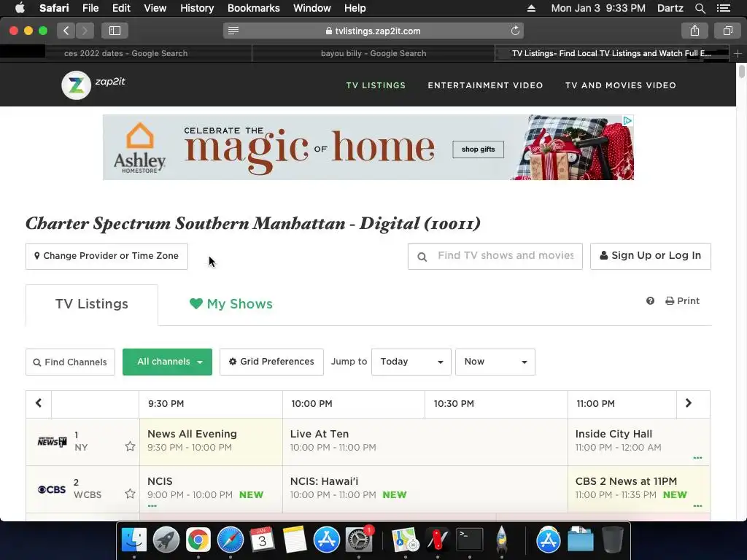Click Change Provider or Time Zone button
Screen dimensions: 747x560
(107, 256)
